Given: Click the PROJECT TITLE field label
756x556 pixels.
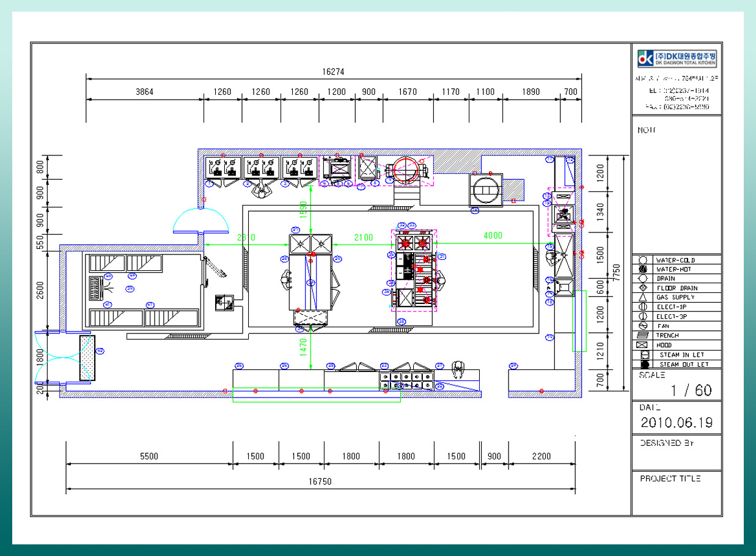Looking at the screenshot, I should [670, 478].
